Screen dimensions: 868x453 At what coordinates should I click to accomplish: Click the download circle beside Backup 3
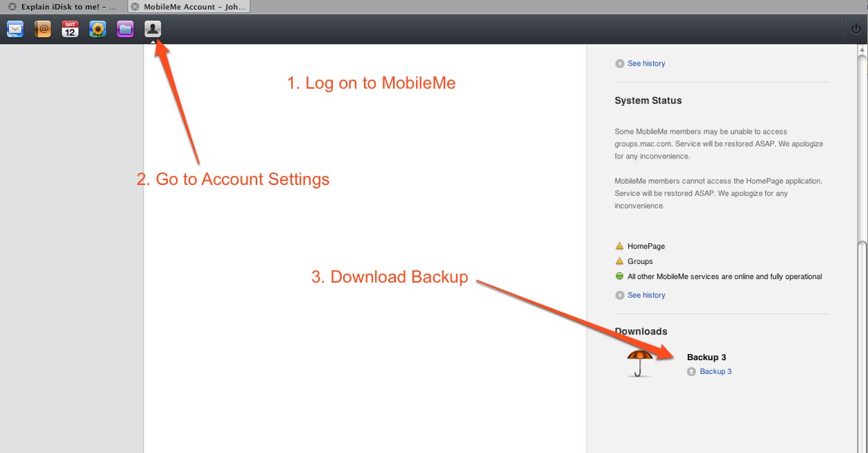tap(691, 371)
